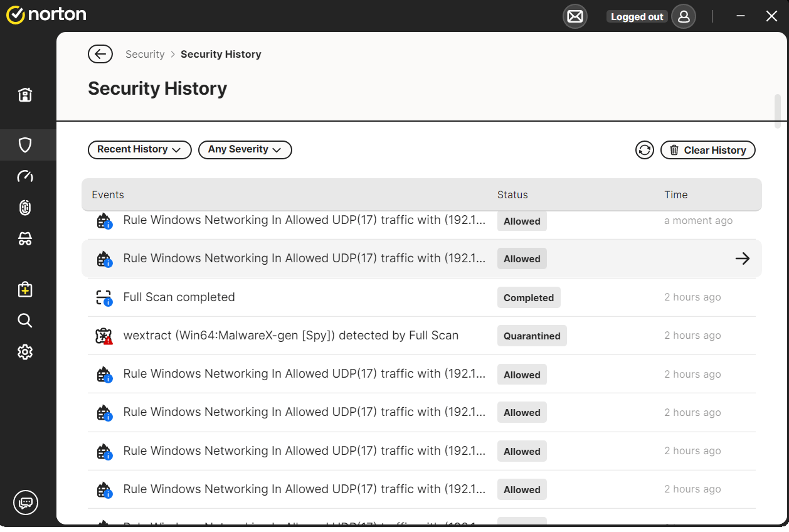Image resolution: width=789 pixels, height=532 pixels.
Task: Select the Full Scan completed event
Action: (x=179, y=297)
